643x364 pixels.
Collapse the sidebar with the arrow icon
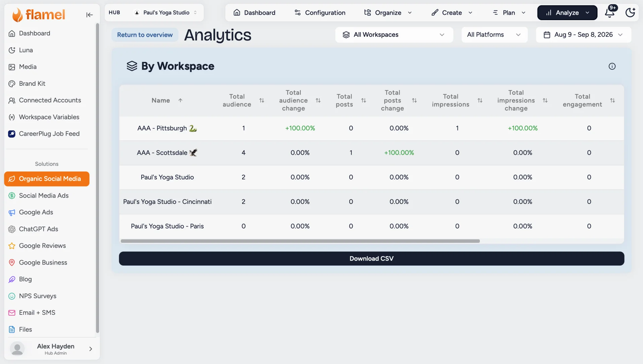point(89,15)
